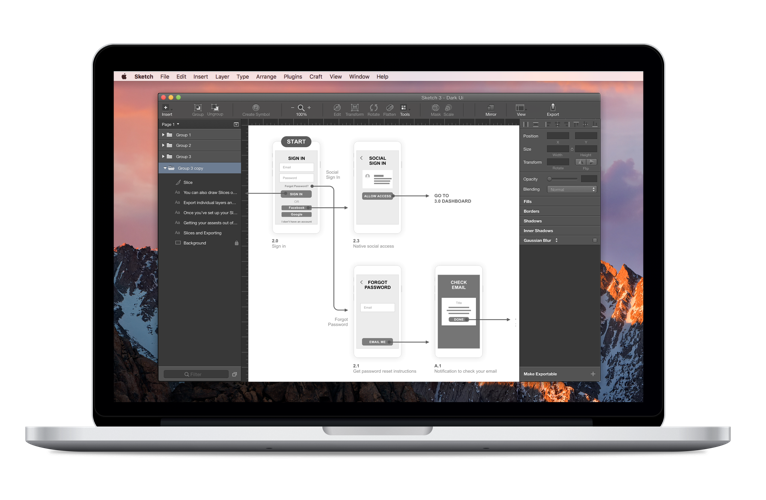Click align right icon in inspector
766x500 pixels.
click(x=567, y=125)
